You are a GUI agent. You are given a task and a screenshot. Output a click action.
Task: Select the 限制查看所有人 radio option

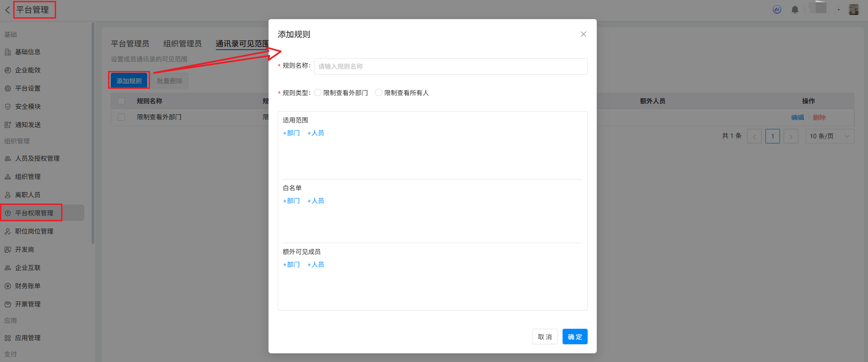(x=379, y=93)
